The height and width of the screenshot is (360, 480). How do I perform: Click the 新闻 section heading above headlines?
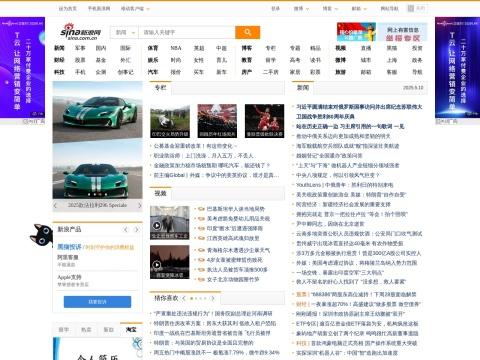click(x=303, y=88)
